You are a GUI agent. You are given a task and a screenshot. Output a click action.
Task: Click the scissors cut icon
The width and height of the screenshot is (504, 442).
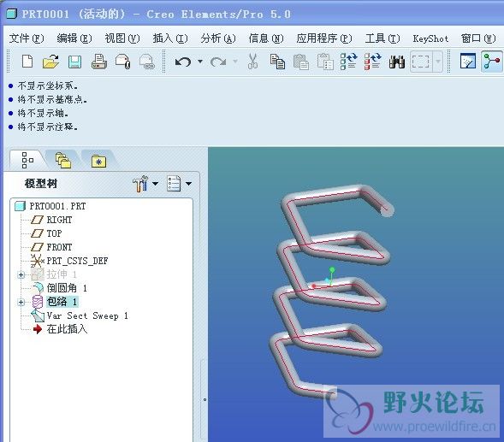click(252, 61)
